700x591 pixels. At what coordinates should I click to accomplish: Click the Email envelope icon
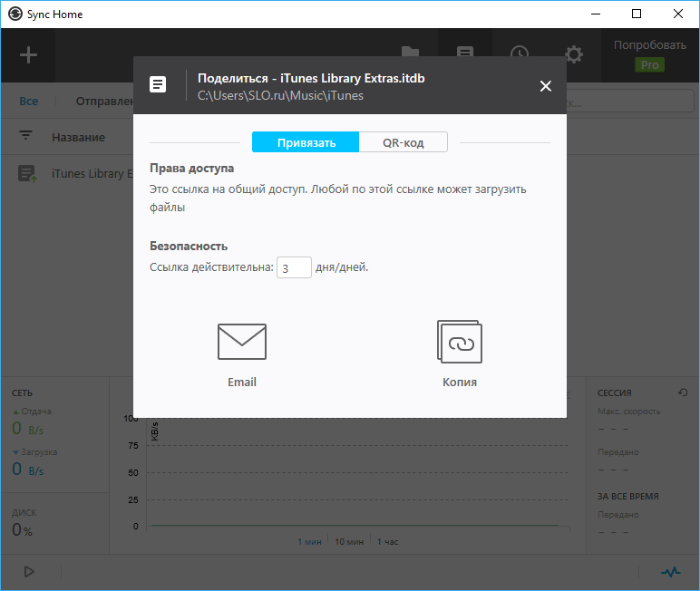(x=242, y=342)
